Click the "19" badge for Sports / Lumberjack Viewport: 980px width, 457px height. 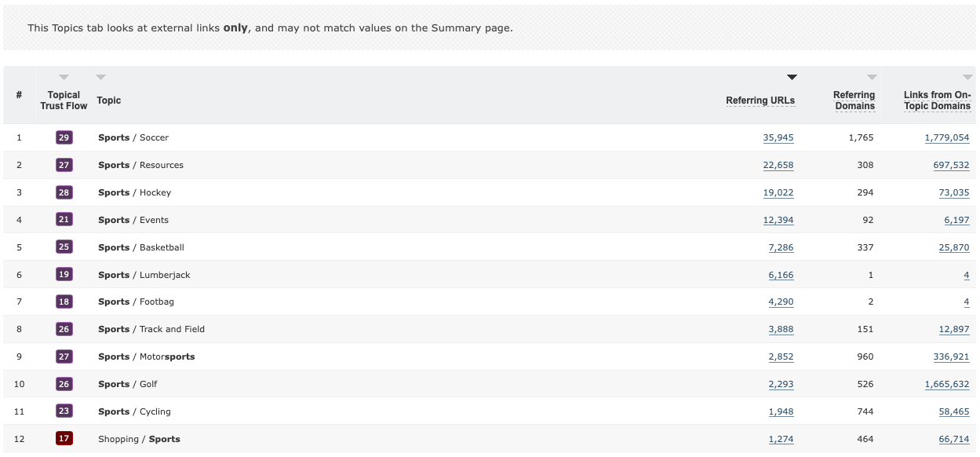(x=64, y=274)
